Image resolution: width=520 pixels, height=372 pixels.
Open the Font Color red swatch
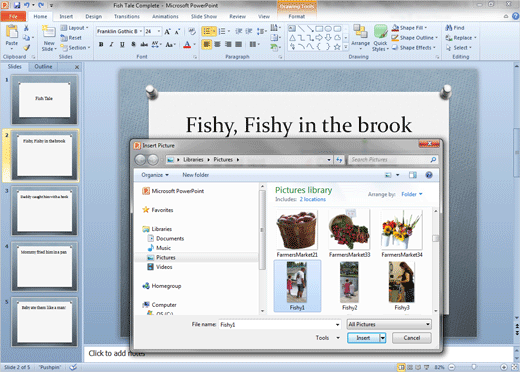click(x=187, y=44)
